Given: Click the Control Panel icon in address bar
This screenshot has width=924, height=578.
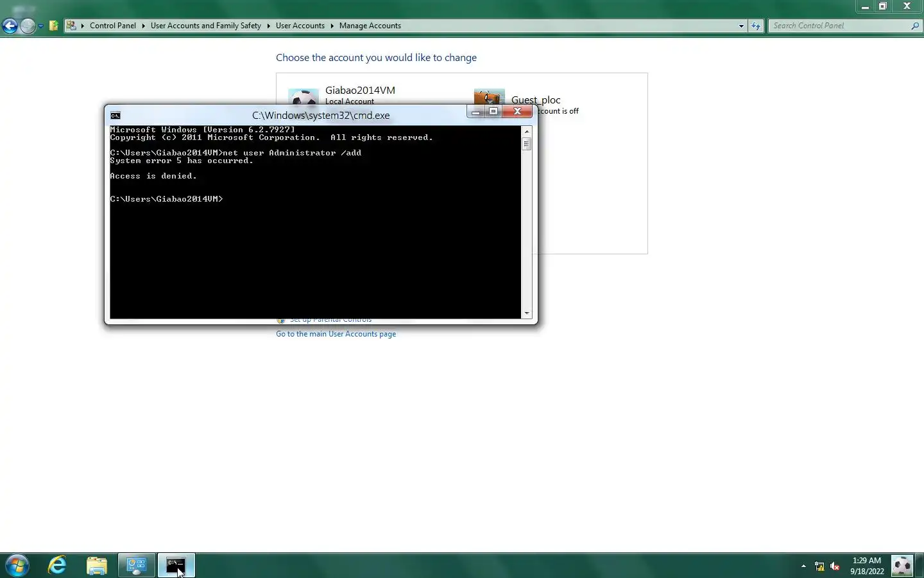Looking at the screenshot, I should 71,26.
